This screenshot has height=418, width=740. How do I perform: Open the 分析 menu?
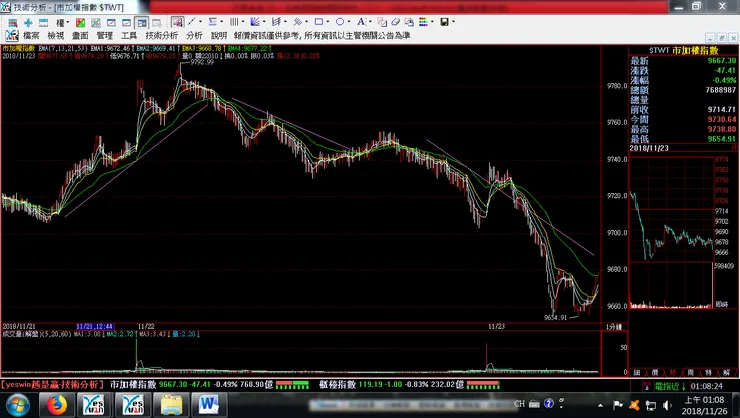tap(194, 35)
